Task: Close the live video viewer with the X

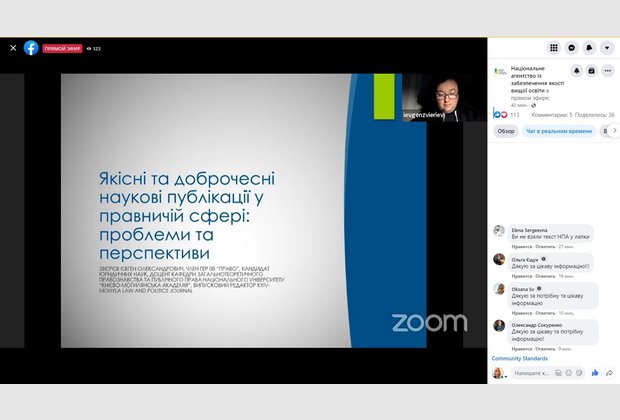Action: pyautogui.click(x=13, y=48)
